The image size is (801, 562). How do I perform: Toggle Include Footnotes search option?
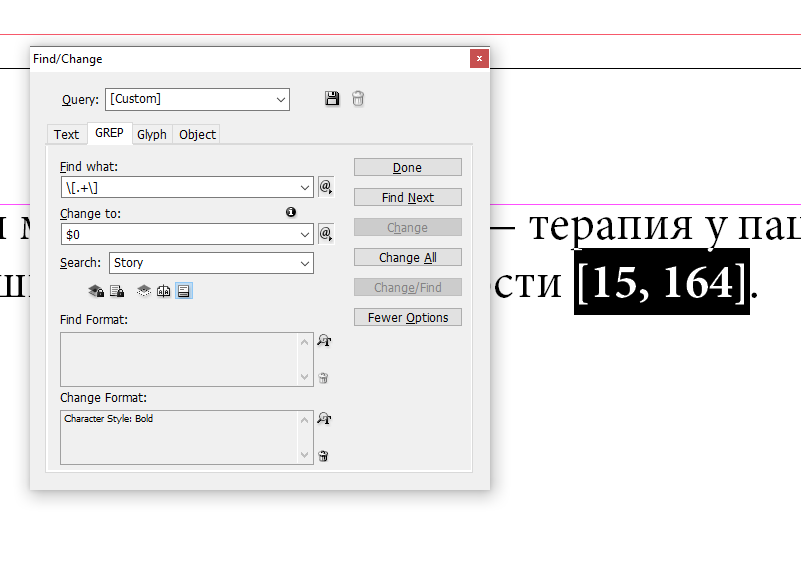(184, 291)
